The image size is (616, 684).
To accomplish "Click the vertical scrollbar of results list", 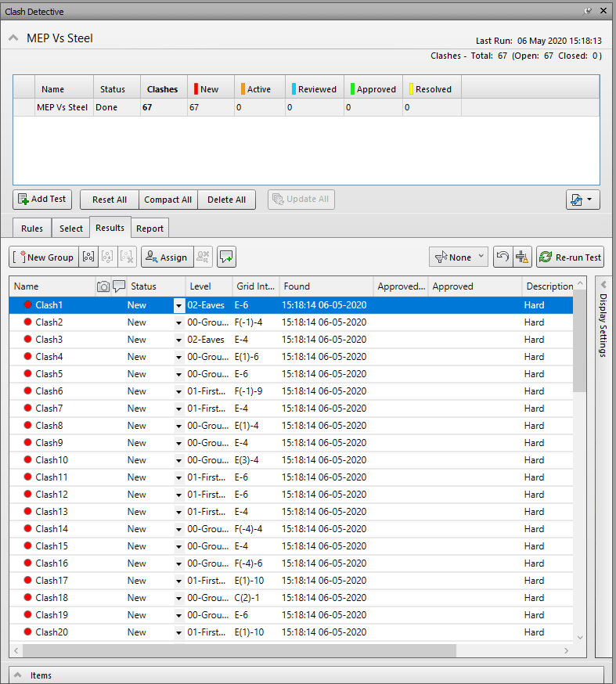I will tap(580, 340).
